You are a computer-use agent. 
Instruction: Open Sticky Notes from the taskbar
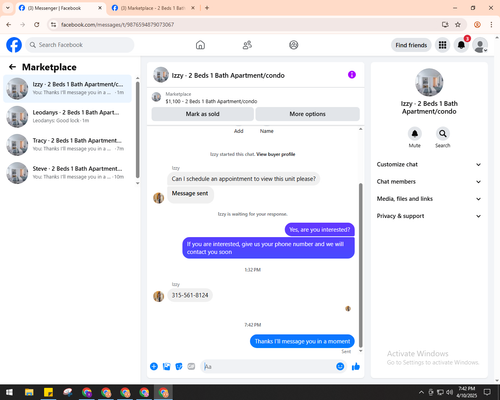[x=48, y=392]
